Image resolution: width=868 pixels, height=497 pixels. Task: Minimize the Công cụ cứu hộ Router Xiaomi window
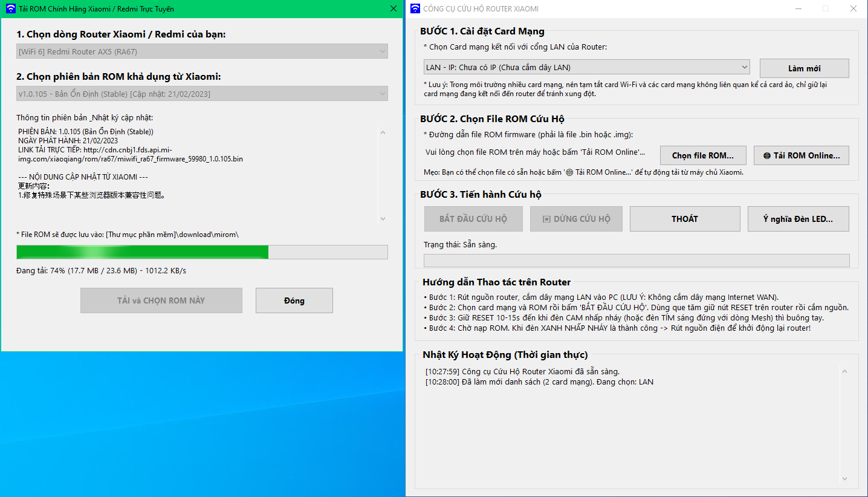point(798,8)
